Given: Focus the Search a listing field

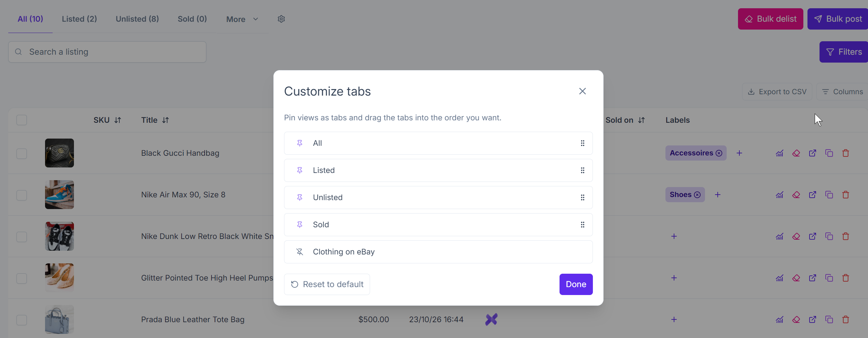Looking at the screenshot, I should [x=107, y=52].
